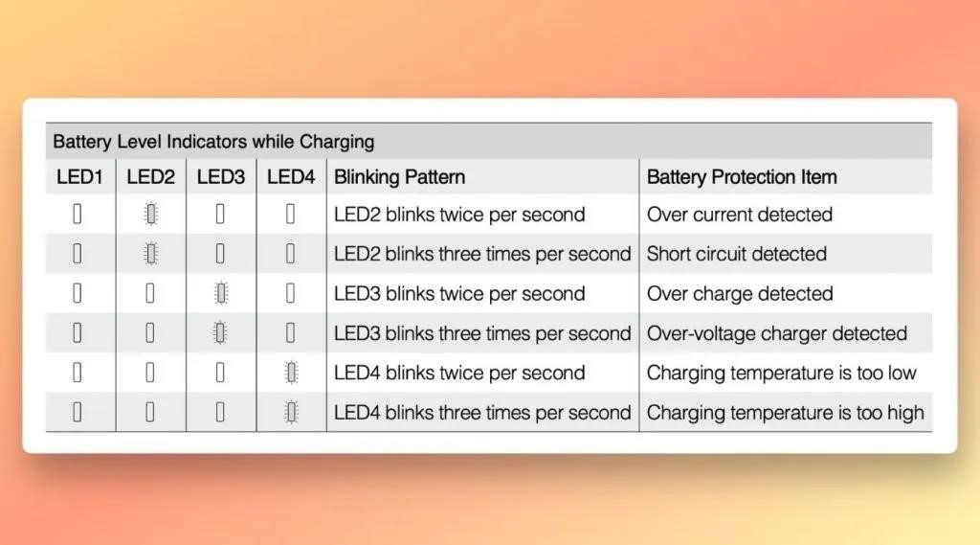Click the Blinking Pattern column header
Screen dimensions: 980x545
[x=399, y=177]
